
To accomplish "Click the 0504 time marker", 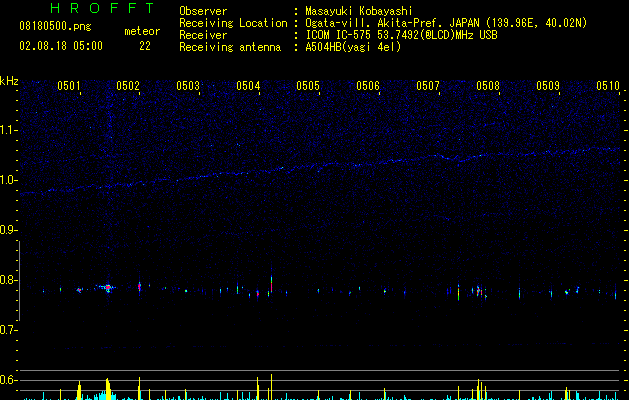I will (x=248, y=85).
